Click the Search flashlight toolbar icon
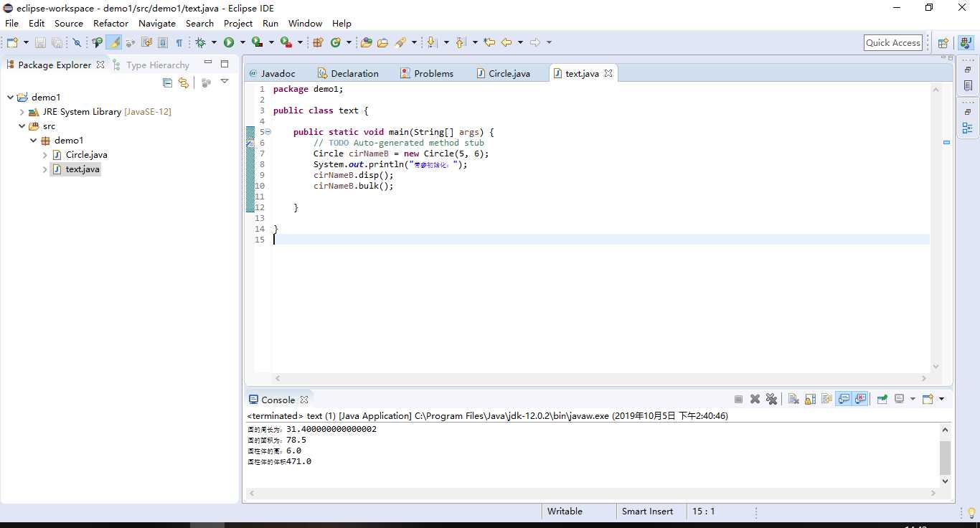980x528 pixels. pos(399,42)
